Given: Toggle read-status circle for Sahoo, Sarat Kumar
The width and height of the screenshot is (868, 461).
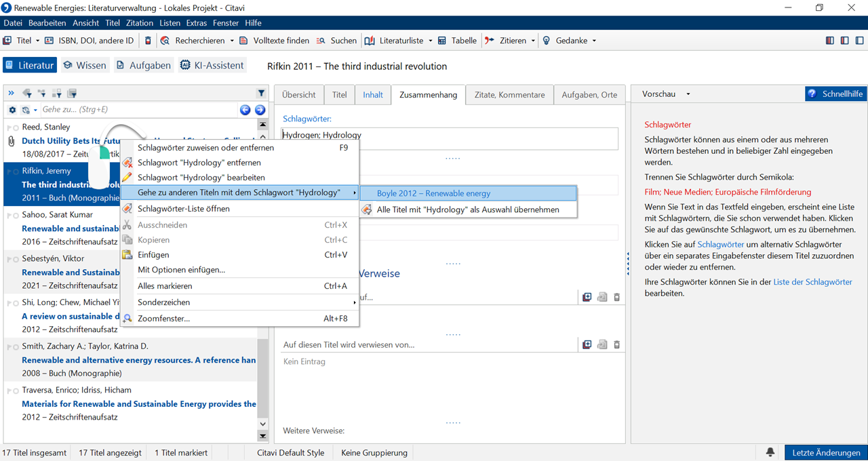Looking at the screenshot, I should (x=15, y=216).
